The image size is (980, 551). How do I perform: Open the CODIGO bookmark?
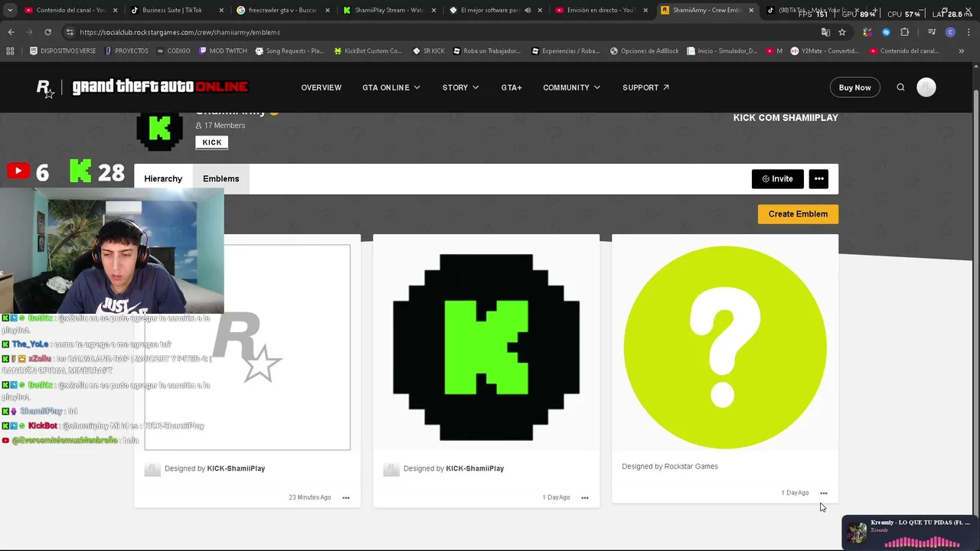[173, 51]
